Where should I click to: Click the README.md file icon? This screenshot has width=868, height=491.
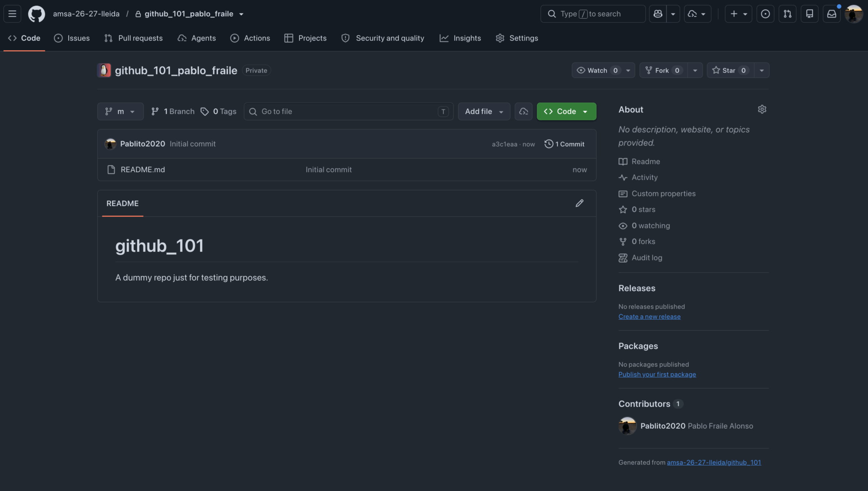point(111,170)
